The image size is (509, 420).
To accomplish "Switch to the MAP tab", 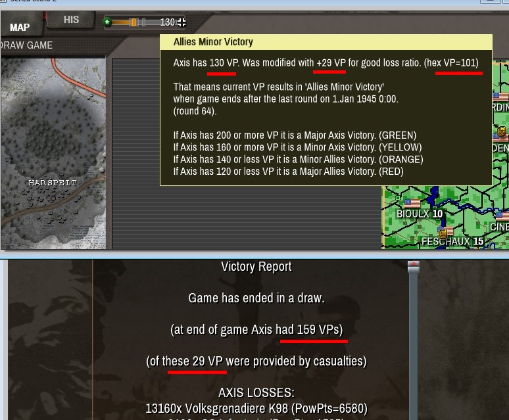I will pyautogui.click(x=21, y=26).
